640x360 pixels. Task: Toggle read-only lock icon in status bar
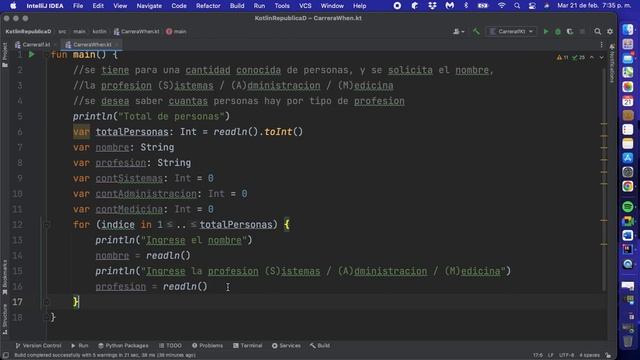pos(608,356)
